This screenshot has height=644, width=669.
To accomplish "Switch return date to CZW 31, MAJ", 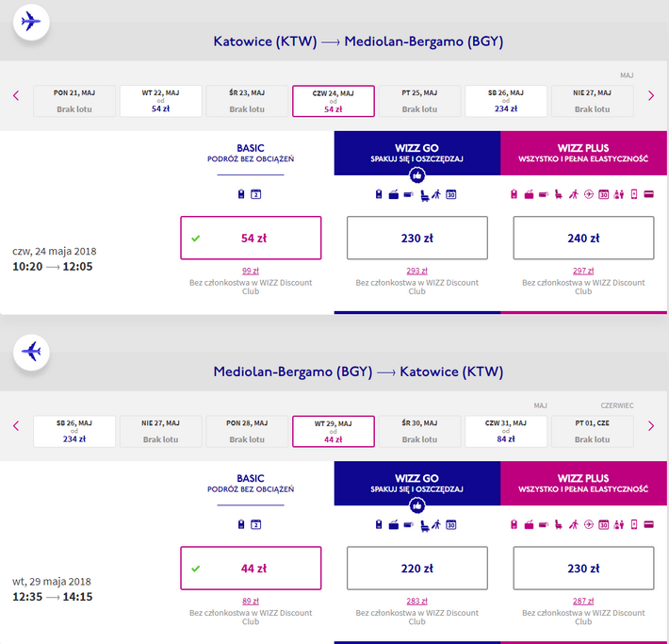I will pyautogui.click(x=506, y=431).
